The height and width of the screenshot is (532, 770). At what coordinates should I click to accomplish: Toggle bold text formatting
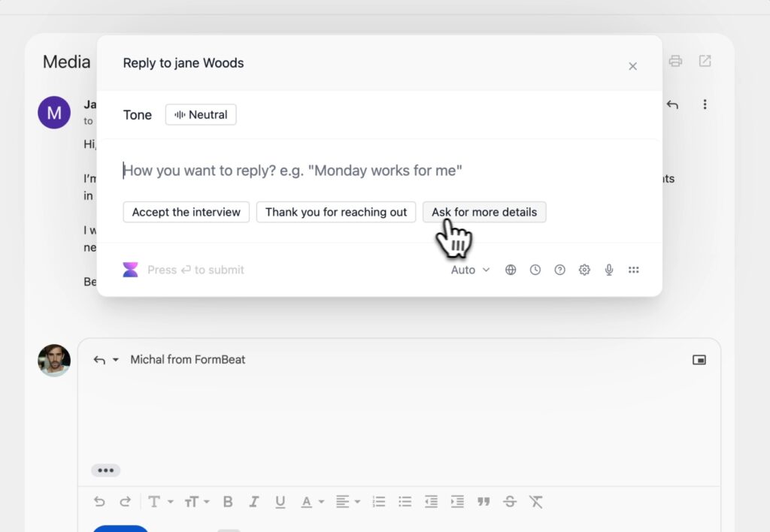pos(228,501)
